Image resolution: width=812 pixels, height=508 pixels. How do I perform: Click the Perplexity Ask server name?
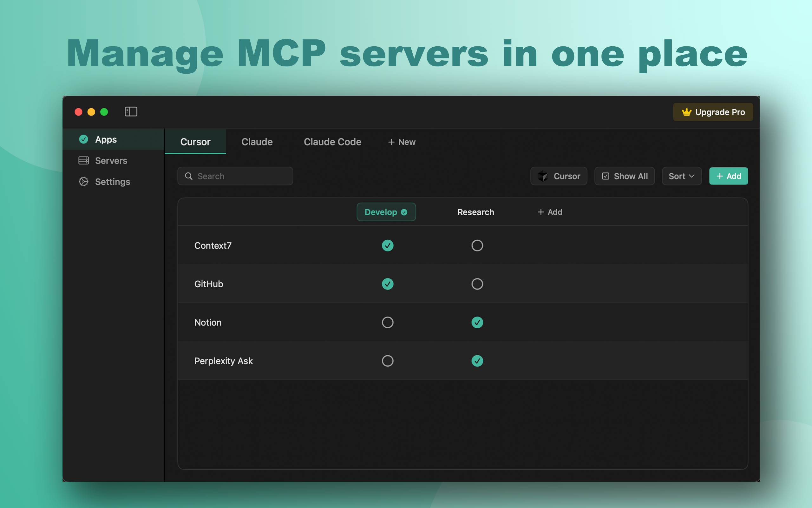224,361
